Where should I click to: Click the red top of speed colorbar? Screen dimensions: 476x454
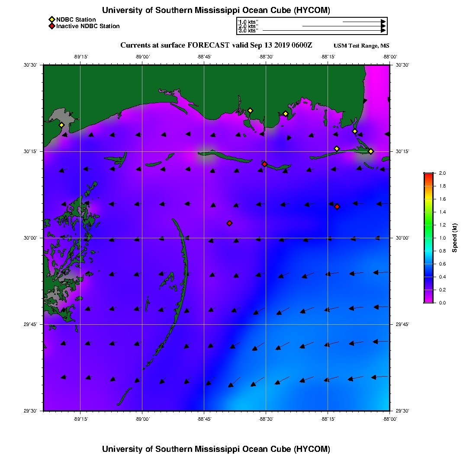[x=429, y=175]
